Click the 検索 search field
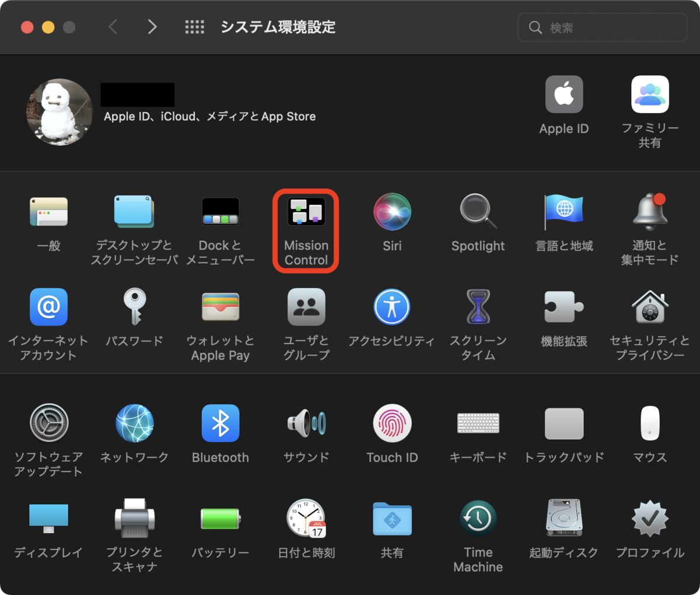This screenshot has height=595, width=700. [602, 27]
